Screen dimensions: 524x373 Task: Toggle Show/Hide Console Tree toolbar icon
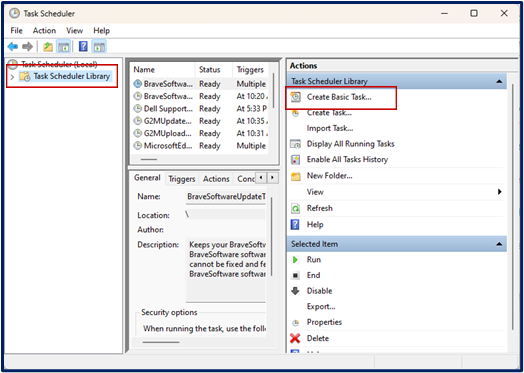point(63,46)
